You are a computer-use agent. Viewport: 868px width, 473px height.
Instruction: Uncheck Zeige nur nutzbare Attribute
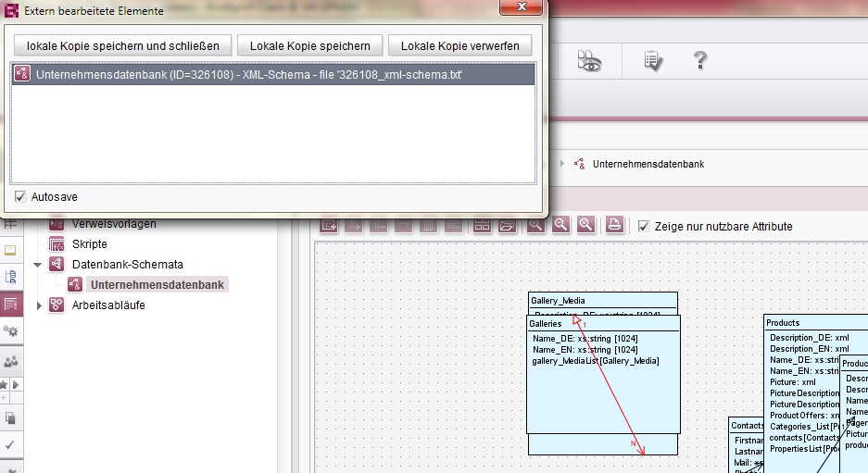644,226
